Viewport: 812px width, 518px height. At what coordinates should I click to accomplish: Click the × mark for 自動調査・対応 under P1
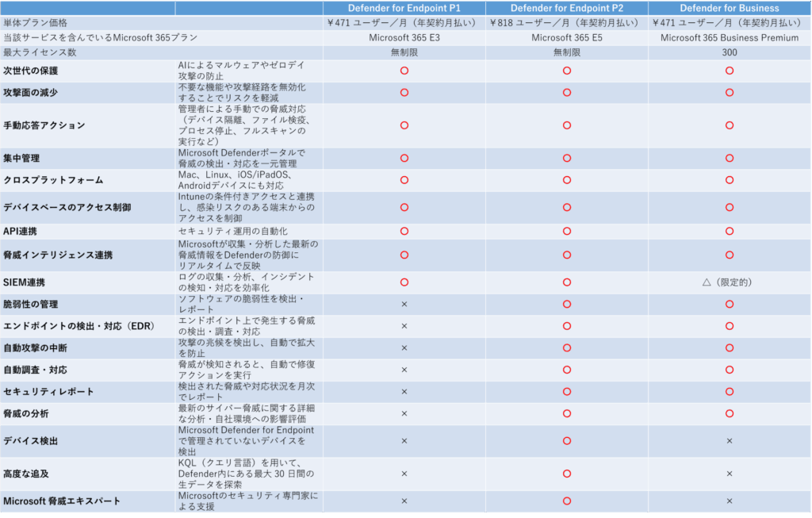point(404,370)
